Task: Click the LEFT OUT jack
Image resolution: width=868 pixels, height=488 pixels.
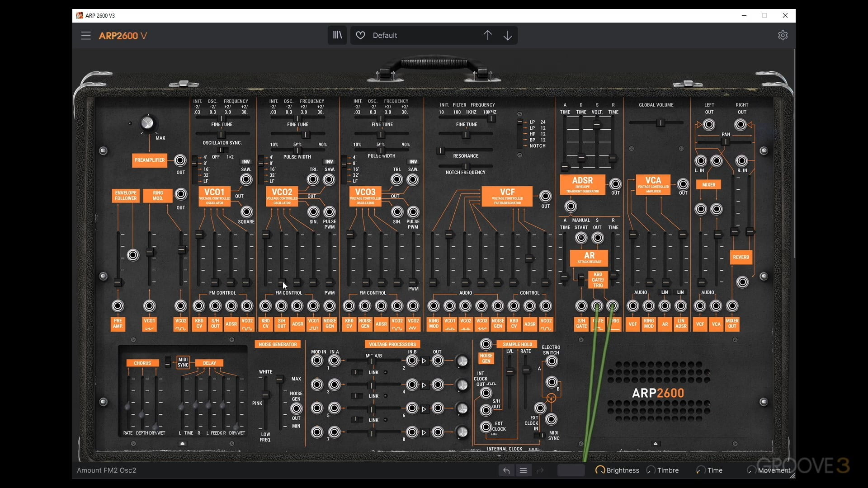Action: (x=709, y=124)
